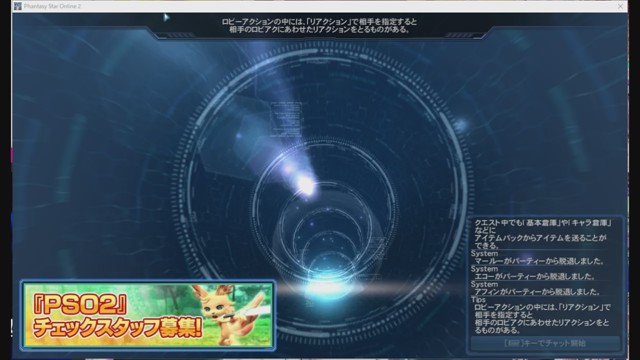Select the アフィン left party system message
Viewport: 640px width, 360px height.
pyautogui.click(x=537, y=292)
